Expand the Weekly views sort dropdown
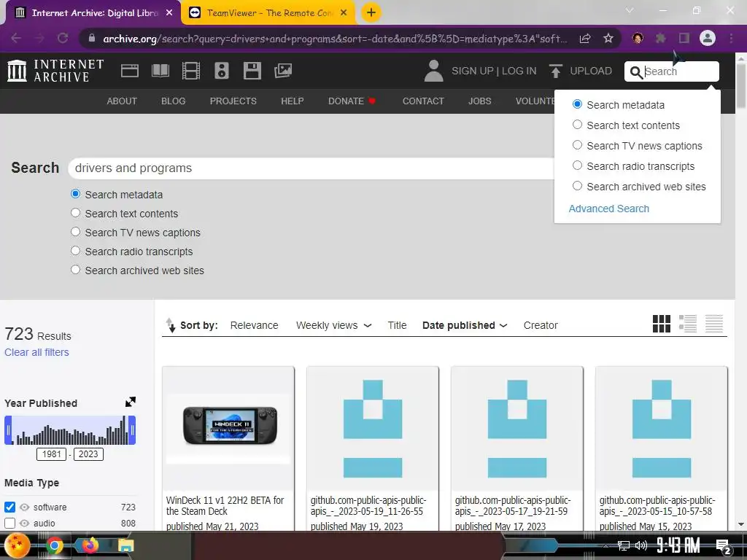This screenshot has height=560, width=747. click(368, 326)
